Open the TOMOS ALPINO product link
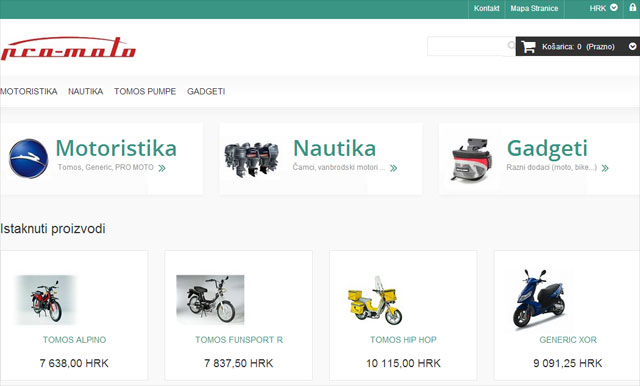Image resolution: width=640 pixels, height=386 pixels. [x=74, y=340]
